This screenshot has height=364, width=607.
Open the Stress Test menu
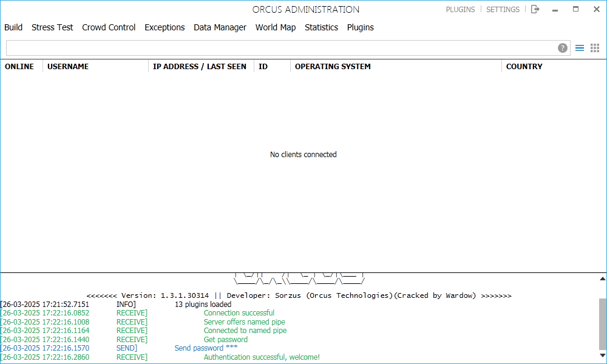pyautogui.click(x=52, y=27)
